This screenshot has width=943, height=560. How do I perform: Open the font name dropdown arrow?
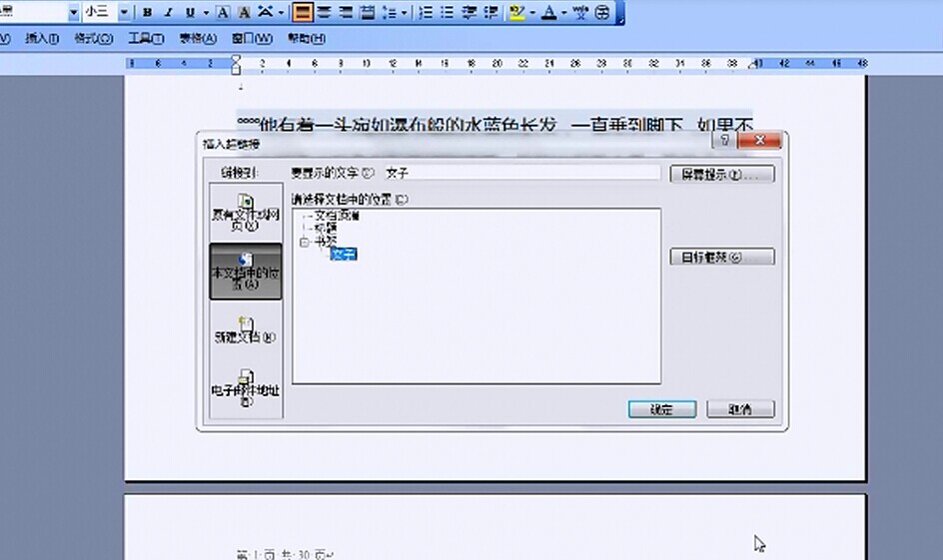pyautogui.click(x=73, y=12)
